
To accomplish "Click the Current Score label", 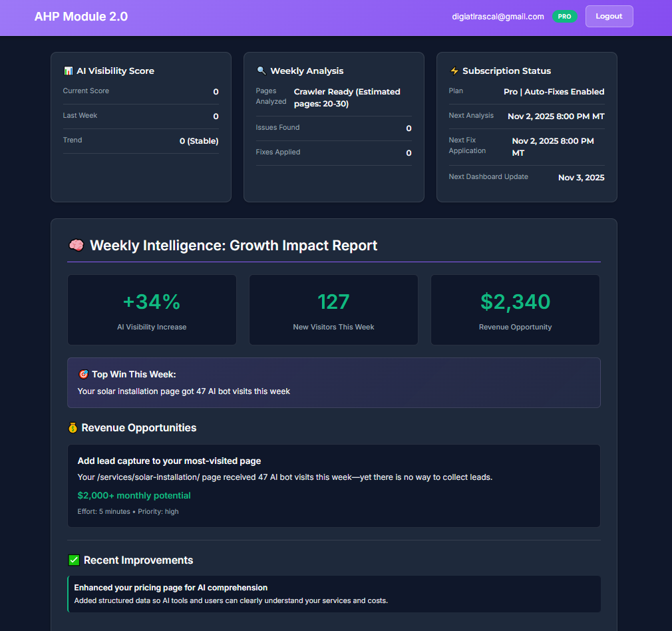I will tap(86, 91).
